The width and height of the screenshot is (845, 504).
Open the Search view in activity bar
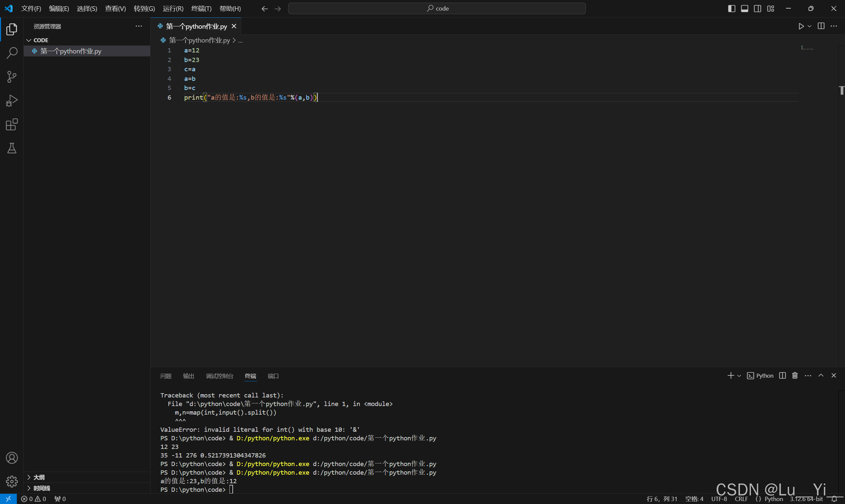12,53
